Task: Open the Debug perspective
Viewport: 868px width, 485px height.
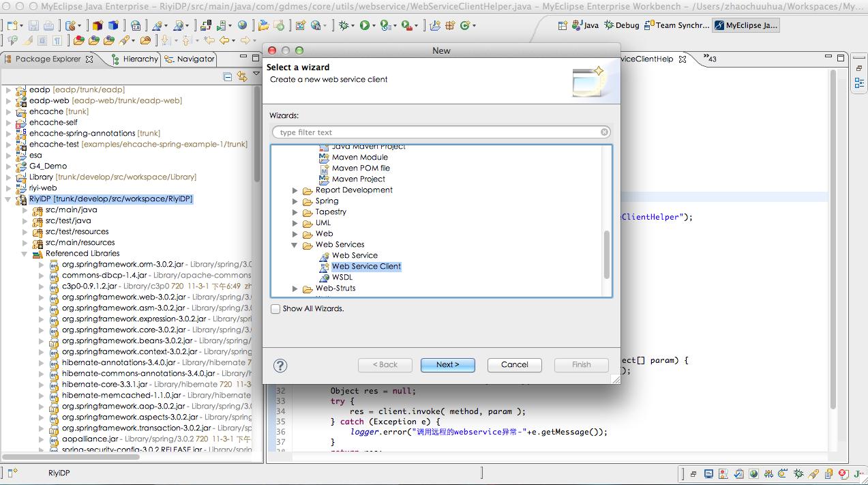Action: pos(622,25)
